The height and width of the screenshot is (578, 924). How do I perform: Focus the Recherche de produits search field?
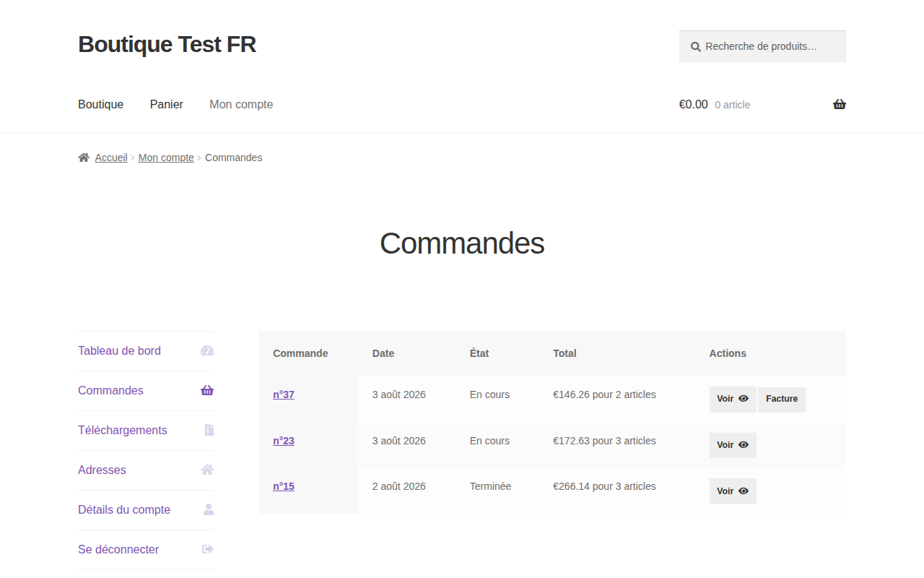pos(762,46)
